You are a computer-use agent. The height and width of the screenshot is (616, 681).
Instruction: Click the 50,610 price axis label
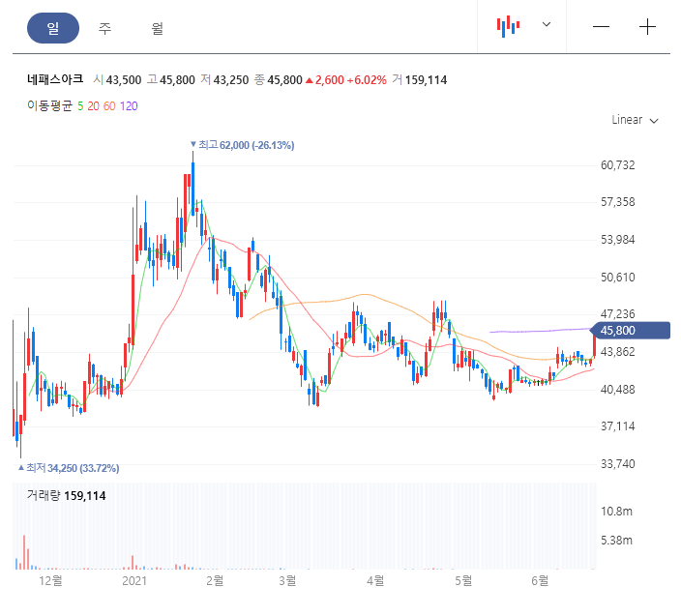pyautogui.click(x=617, y=277)
